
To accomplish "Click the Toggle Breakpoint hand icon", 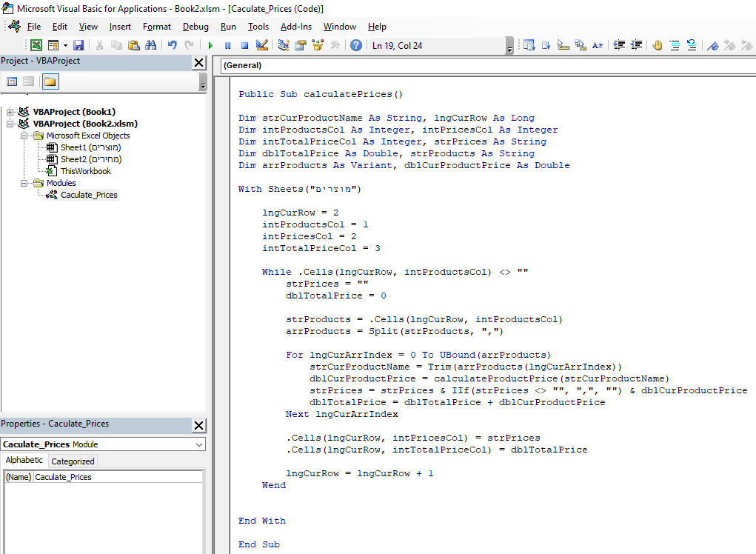I will click(657, 45).
